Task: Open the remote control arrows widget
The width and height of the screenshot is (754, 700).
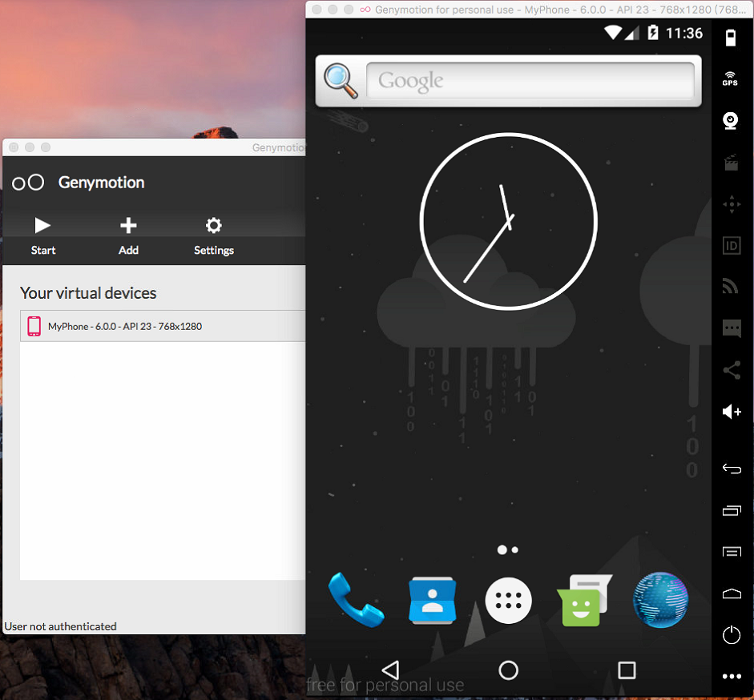Action: tap(732, 204)
